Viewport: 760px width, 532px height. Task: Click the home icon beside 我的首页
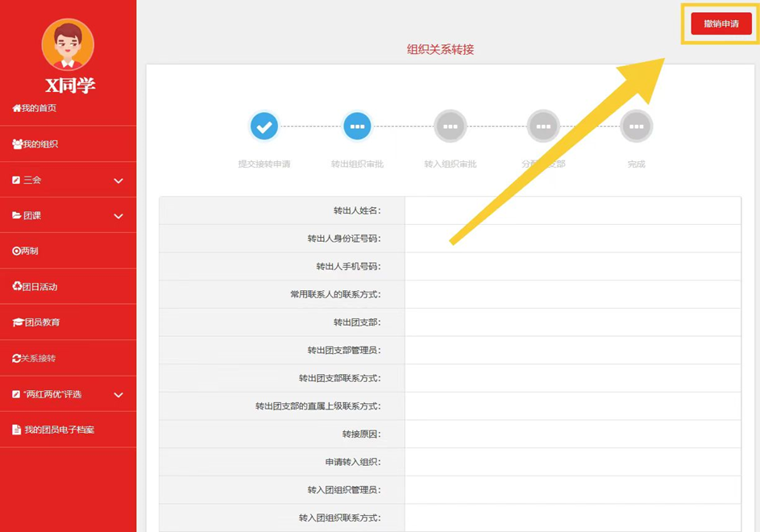(17, 108)
